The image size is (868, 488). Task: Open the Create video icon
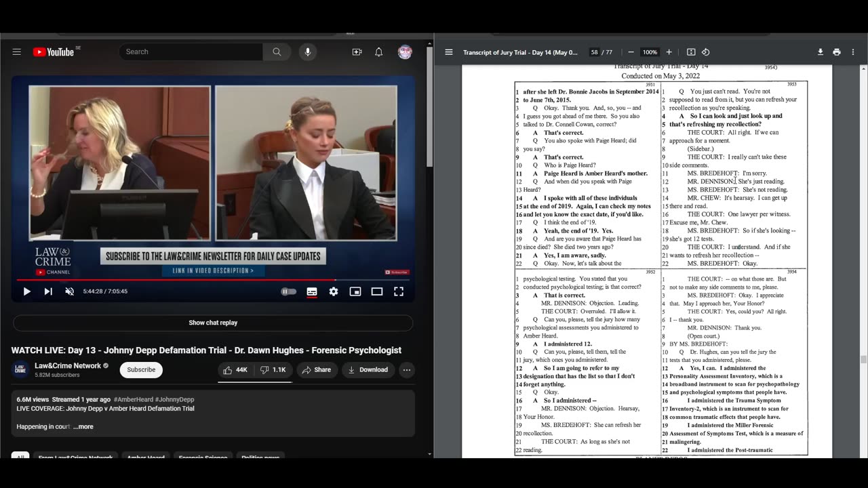(357, 52)
